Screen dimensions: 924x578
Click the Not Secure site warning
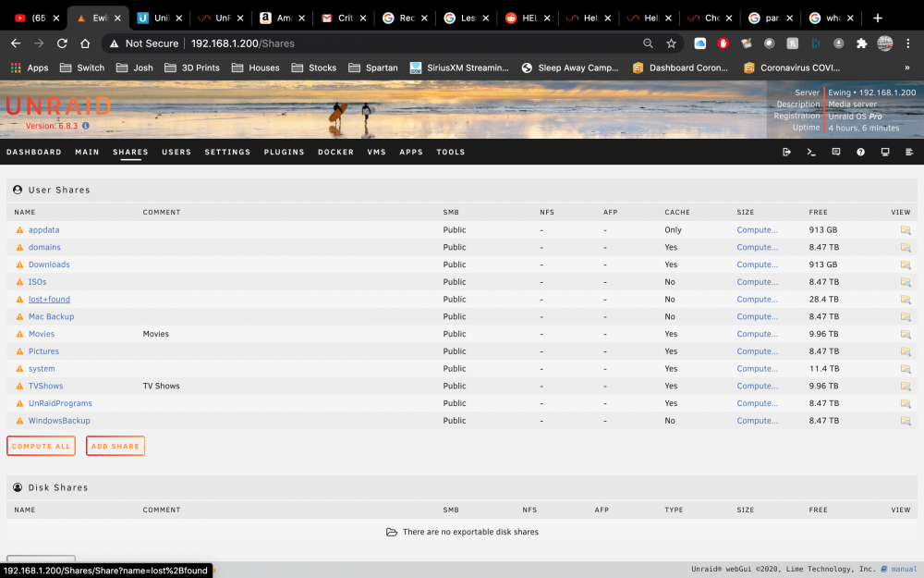[x=144, y=43]
